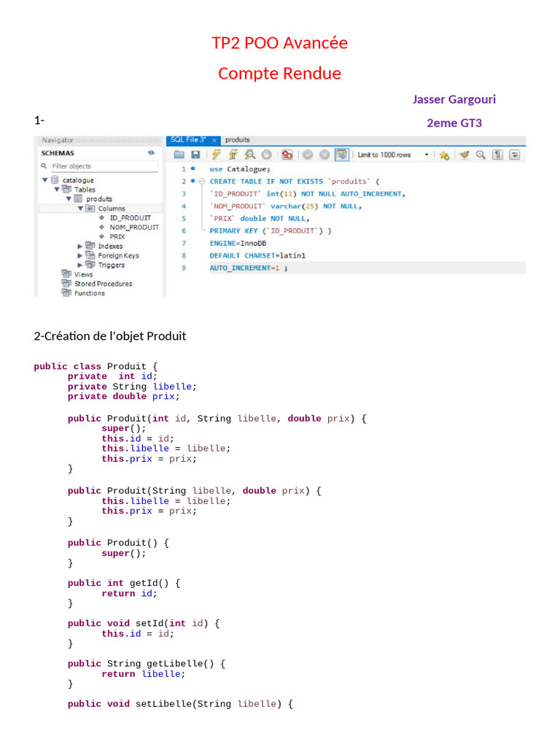Toggle invisible characters pilcrow icon
Screen dimensions: 560x747
497,155
